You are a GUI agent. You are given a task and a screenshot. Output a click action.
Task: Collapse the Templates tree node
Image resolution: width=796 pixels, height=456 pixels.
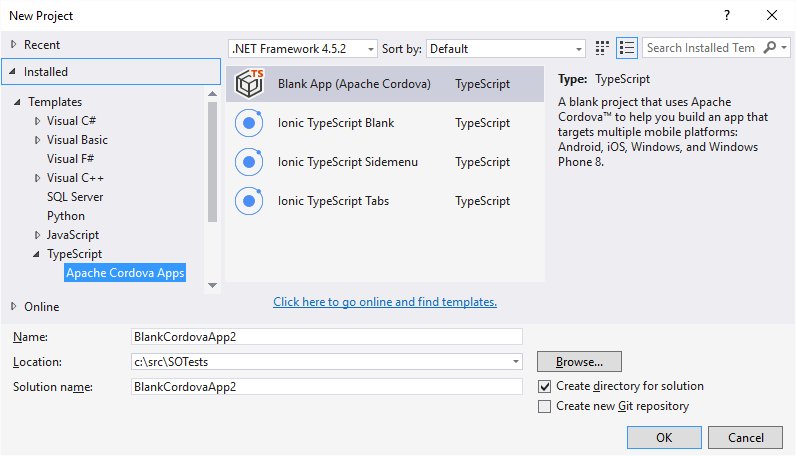pos(17,102)
